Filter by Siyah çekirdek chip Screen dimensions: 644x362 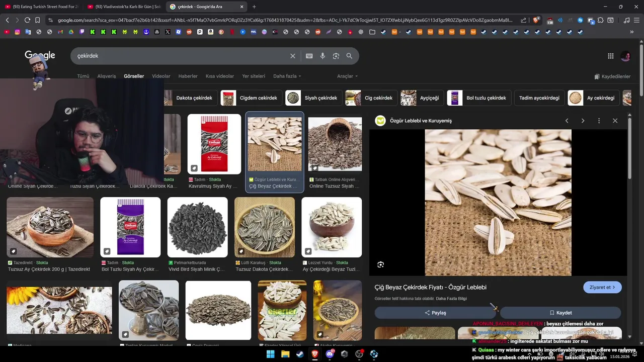pyautogui.click(x=314, y=98)
